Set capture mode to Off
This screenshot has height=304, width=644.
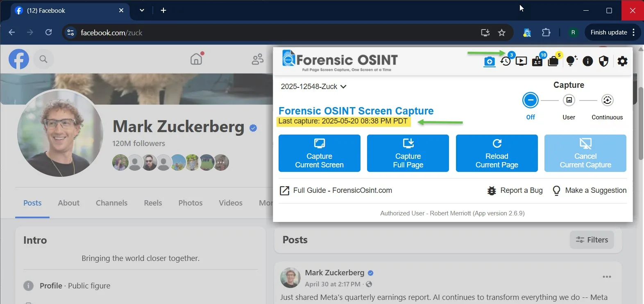click(530, 100)
